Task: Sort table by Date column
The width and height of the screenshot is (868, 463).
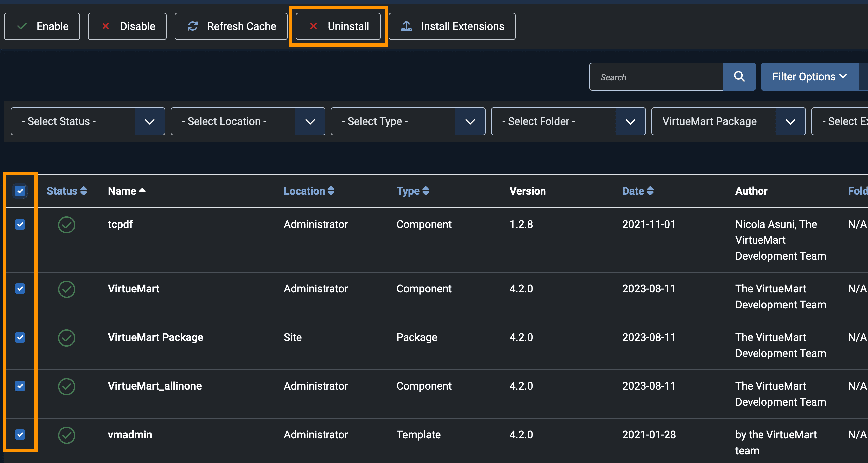Action: [638, 191]
